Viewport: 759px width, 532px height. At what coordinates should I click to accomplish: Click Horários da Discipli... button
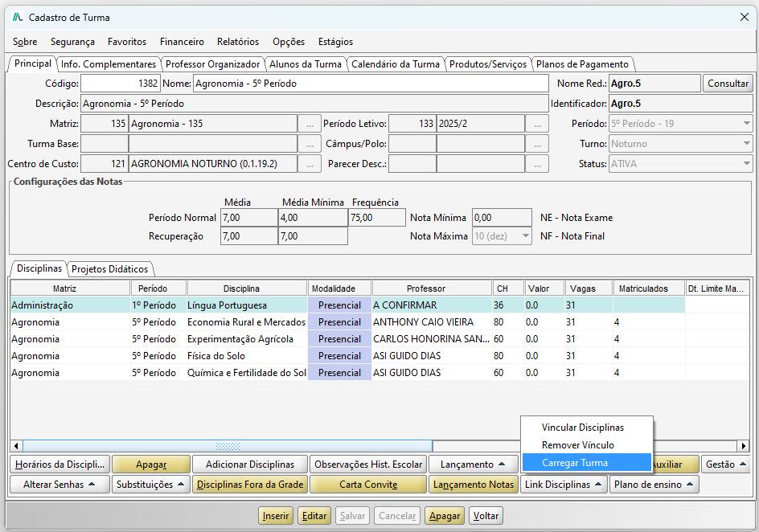pyautogui.click(x=60, y=464)
